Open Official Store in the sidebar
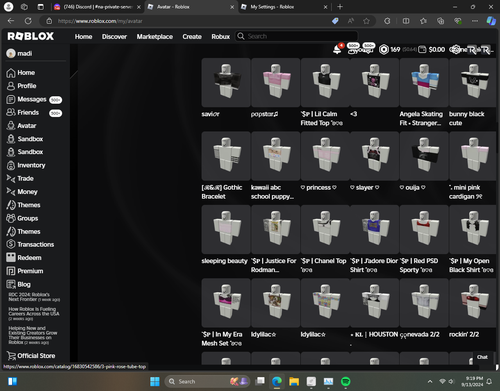The height and width of the screenshot is (391, 500). (x=31, y=356)
